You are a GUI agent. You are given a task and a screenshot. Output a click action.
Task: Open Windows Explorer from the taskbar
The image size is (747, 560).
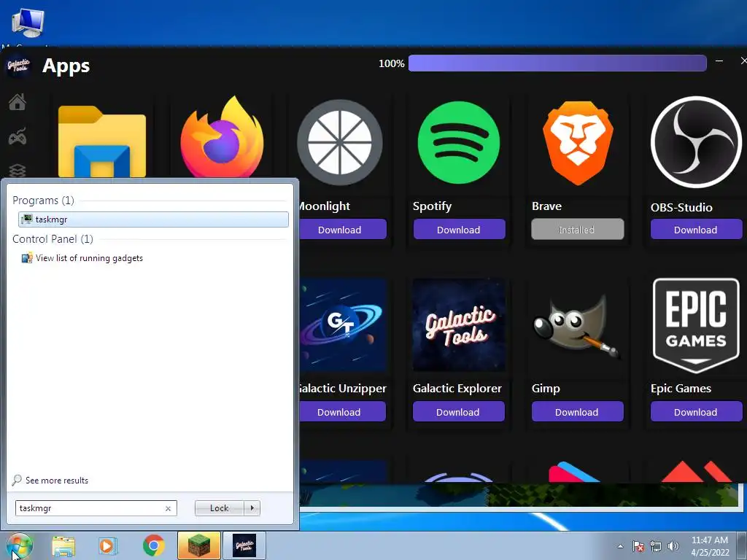point(63,546)
